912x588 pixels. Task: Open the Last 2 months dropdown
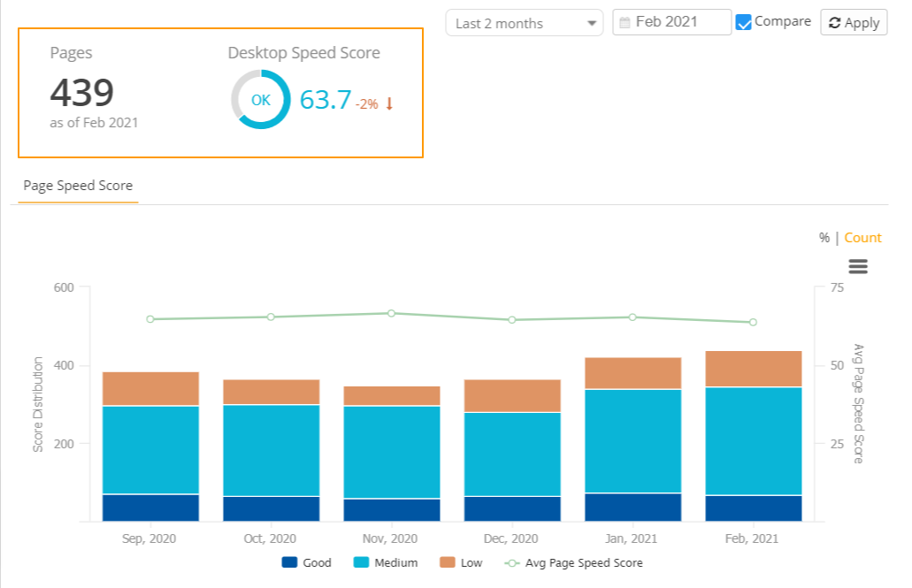(x=524, y=22)
